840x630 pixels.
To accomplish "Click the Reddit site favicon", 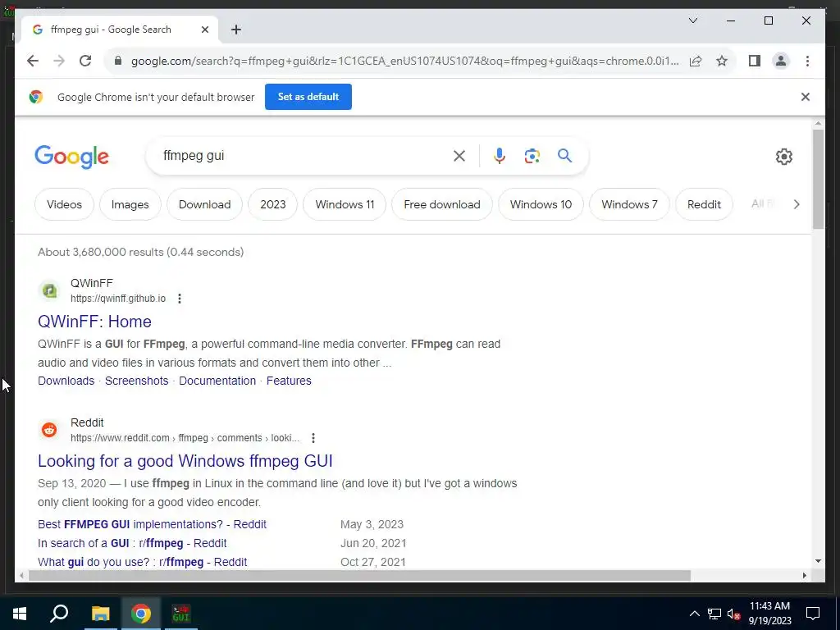I will click(x=49, y=430).
